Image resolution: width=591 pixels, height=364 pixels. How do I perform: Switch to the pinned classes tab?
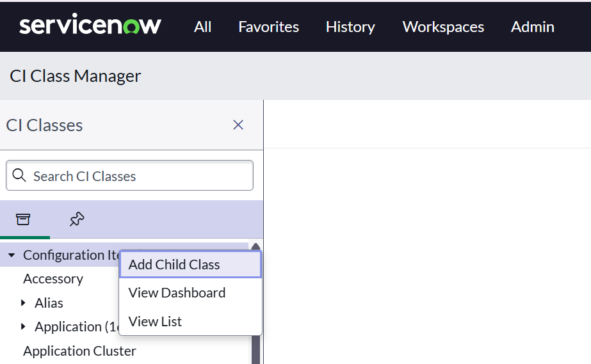point(77,219)
